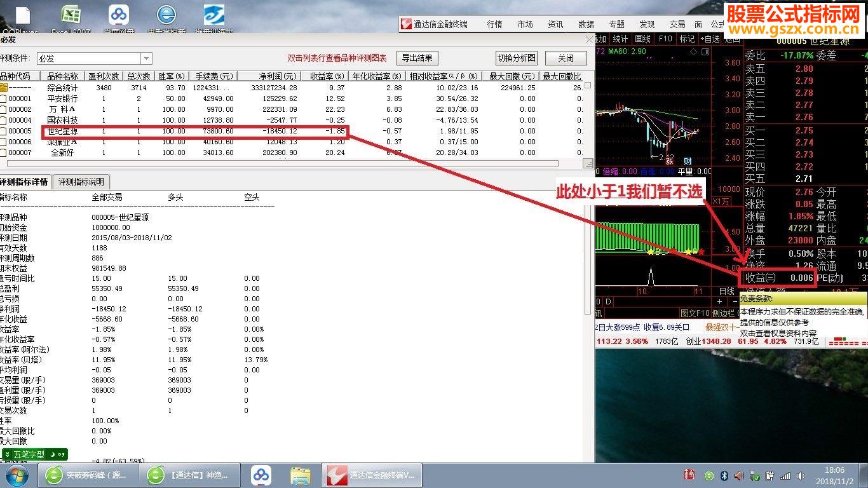The image size is (868, 488).
Task: Click the 【通达信】神渔 taskbar window
Action: (x=188, y=475)
